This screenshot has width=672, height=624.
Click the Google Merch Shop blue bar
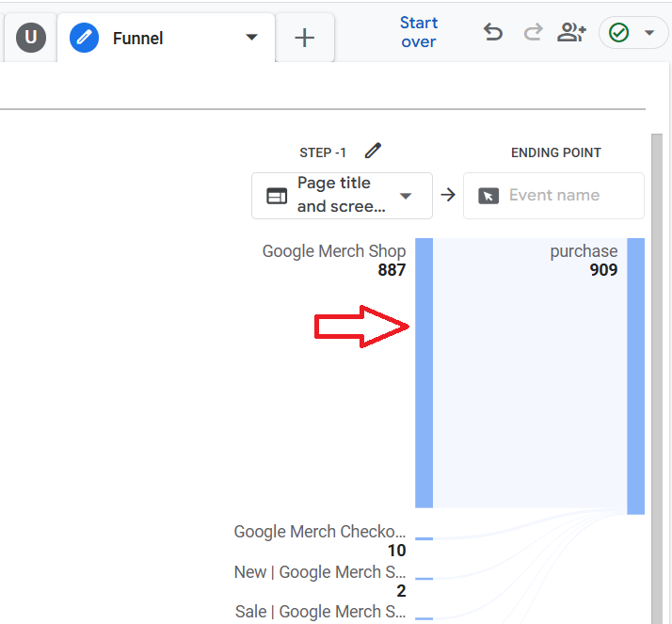click(424, 373)
